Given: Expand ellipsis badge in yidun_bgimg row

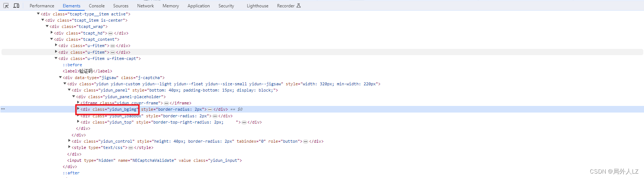Looking at the screenshot, I should [x=210, y=109].
